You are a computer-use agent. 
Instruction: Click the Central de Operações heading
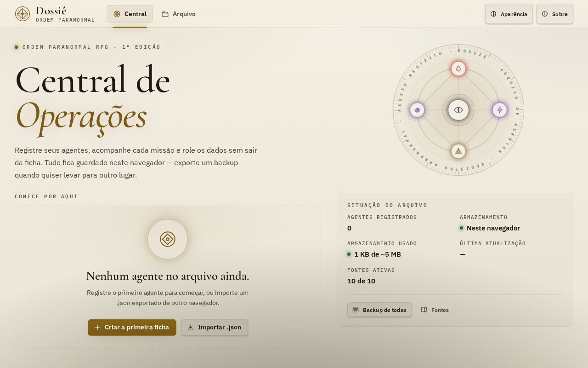[92, 98]
